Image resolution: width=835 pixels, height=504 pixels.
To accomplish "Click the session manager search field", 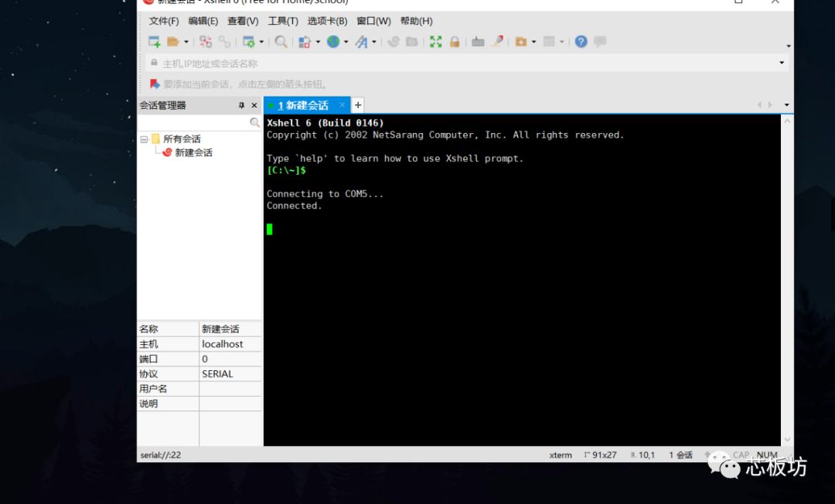I will click(194, 122).
